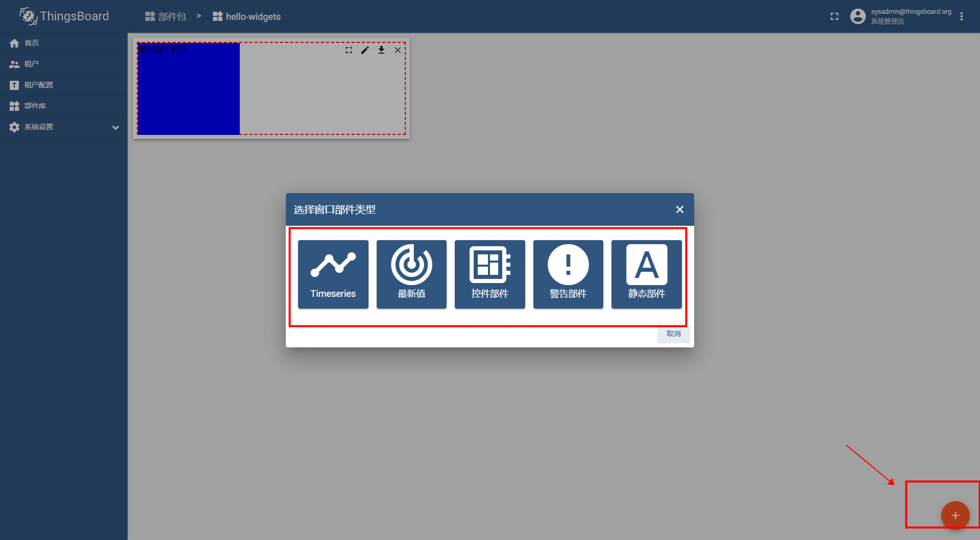Click the 取消 cancel button
980x540 pixels.
(x=674, y=334)
